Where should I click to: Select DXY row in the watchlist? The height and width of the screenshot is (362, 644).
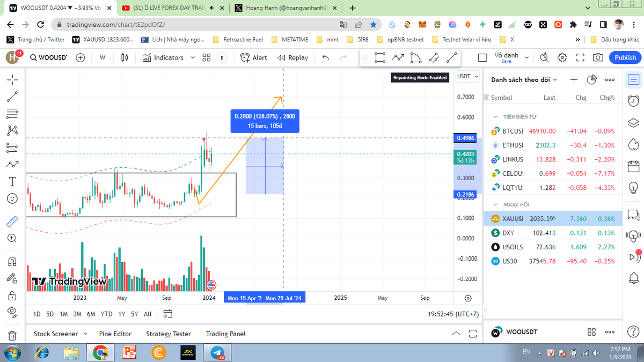[553, 233]
